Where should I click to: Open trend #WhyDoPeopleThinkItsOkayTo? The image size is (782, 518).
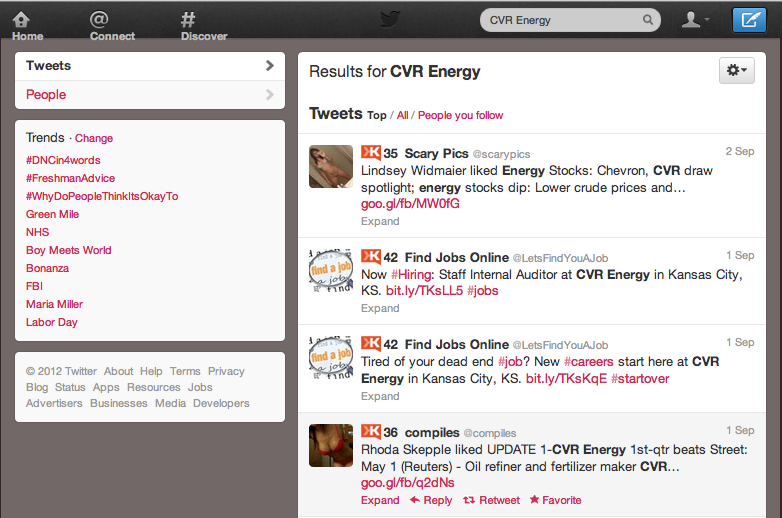click(x=102, y=196)
